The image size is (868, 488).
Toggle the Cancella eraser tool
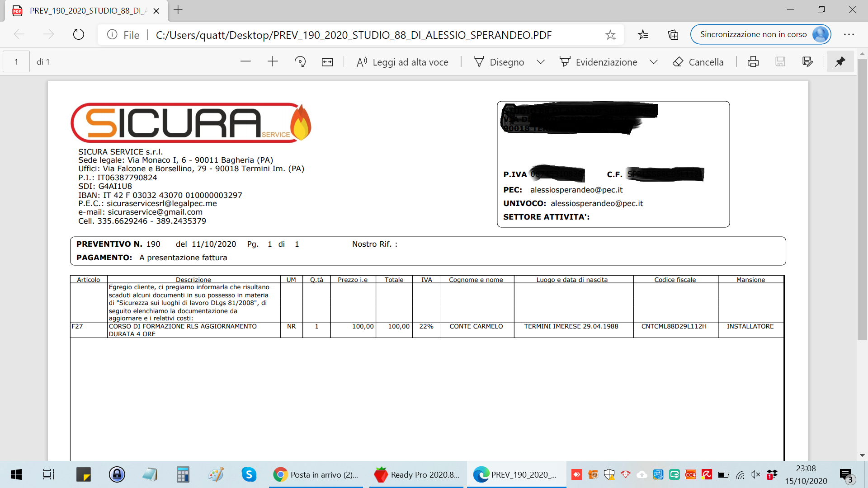pyautogui.click(x=698, y=62)
